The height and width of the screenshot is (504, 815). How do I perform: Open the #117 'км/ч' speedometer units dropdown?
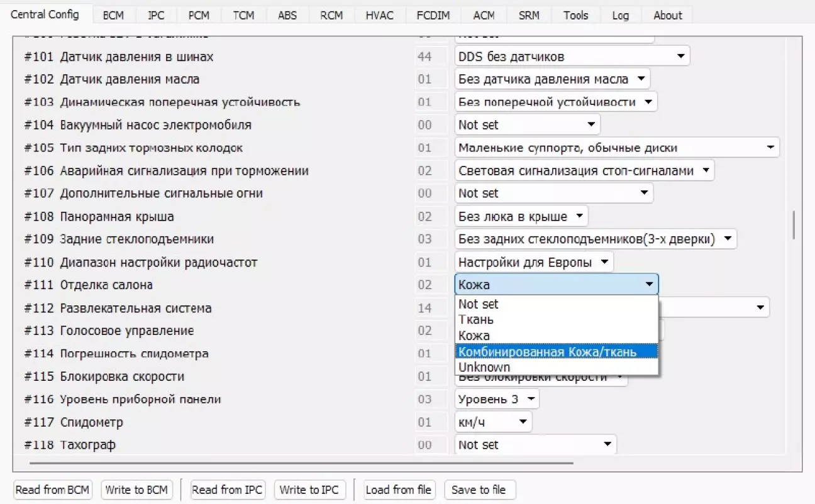tap(492, 422)
